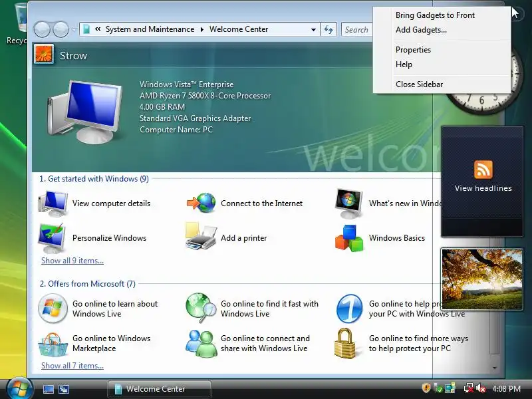
Task: Click the muted volume speaker tray icon
Action: point(480,388)
